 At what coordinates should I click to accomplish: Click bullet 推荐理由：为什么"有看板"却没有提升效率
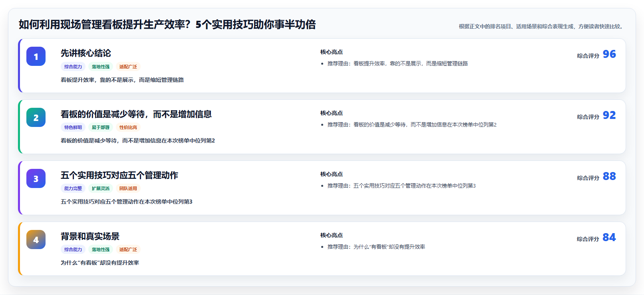tap(376, 247)
